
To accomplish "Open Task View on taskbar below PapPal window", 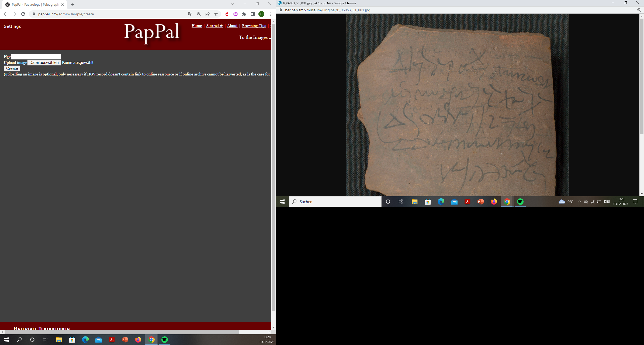I will [45, 340].
